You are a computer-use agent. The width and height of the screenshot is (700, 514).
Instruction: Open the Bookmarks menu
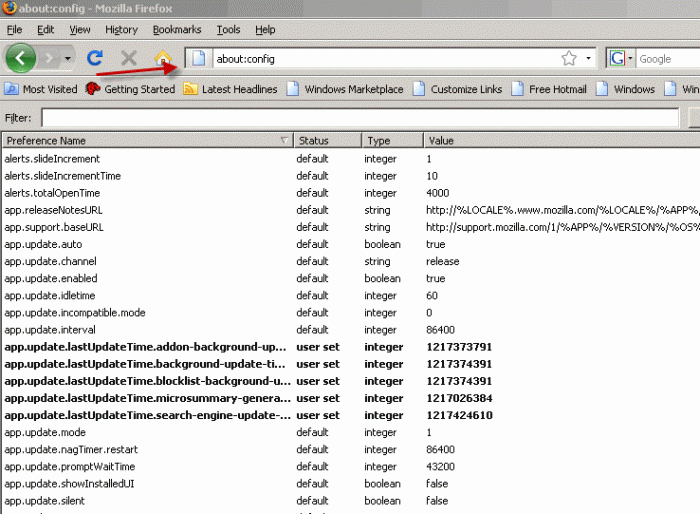pyautogui.click(x=177, y=30)
